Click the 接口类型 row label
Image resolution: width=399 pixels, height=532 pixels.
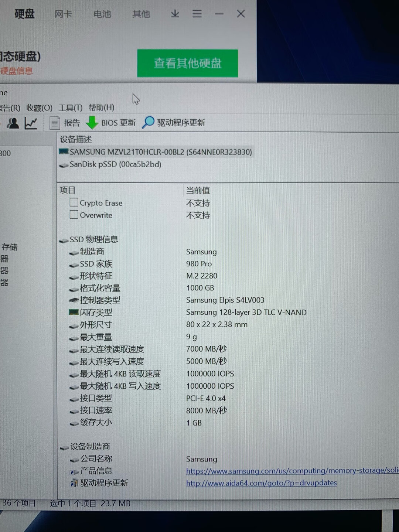[96, 398]
